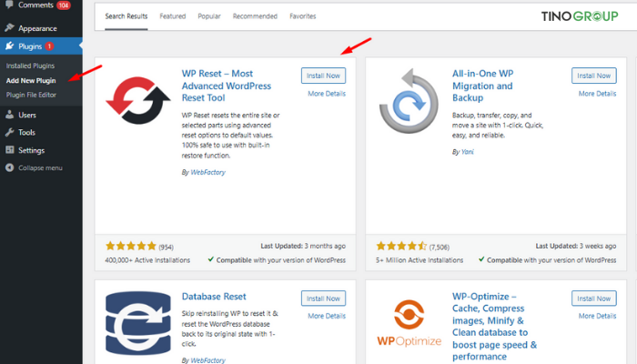The image size is (637, 364).
Task: Click the Settings sliders icon
Action: point(9,150)
